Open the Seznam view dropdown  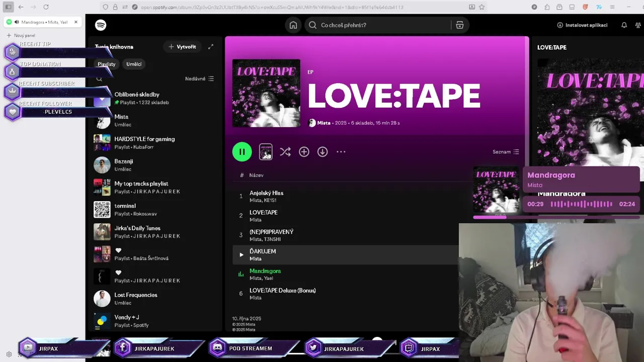pyautogui.click(x=506, y=152)
